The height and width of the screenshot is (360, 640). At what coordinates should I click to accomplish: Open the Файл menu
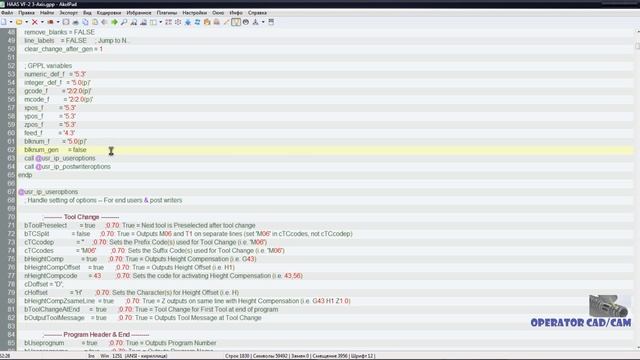(x=7, y=13)
